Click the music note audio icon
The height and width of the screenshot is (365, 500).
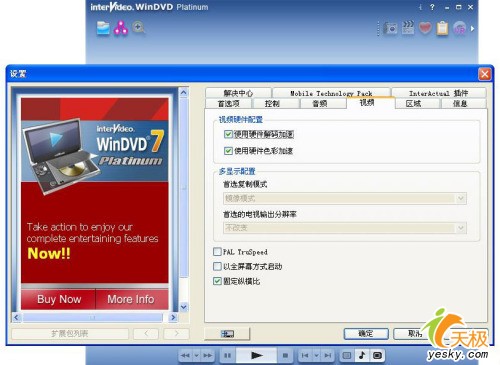click(x=362, y=355)
